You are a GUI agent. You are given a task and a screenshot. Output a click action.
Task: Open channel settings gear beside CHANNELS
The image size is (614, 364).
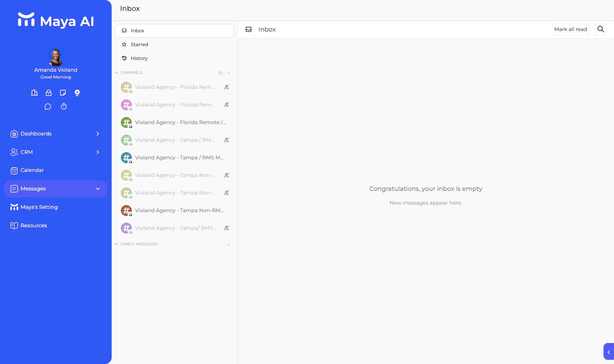(220, 73)
